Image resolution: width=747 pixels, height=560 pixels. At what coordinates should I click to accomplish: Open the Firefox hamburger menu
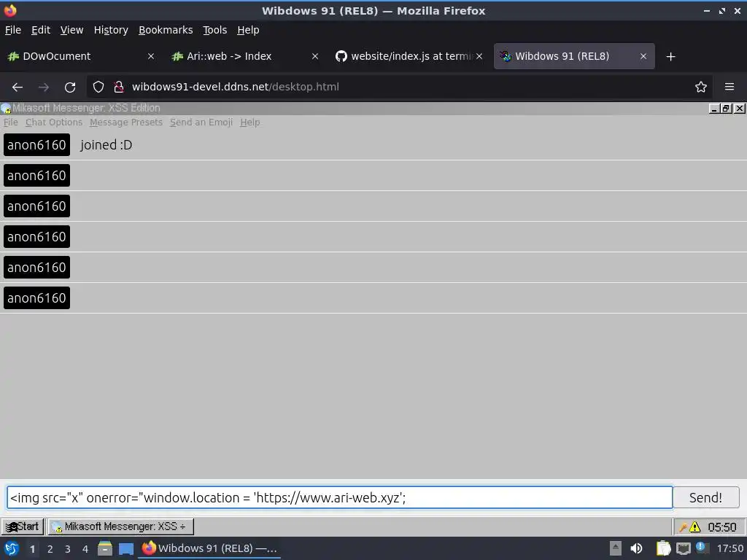[729, 87]
